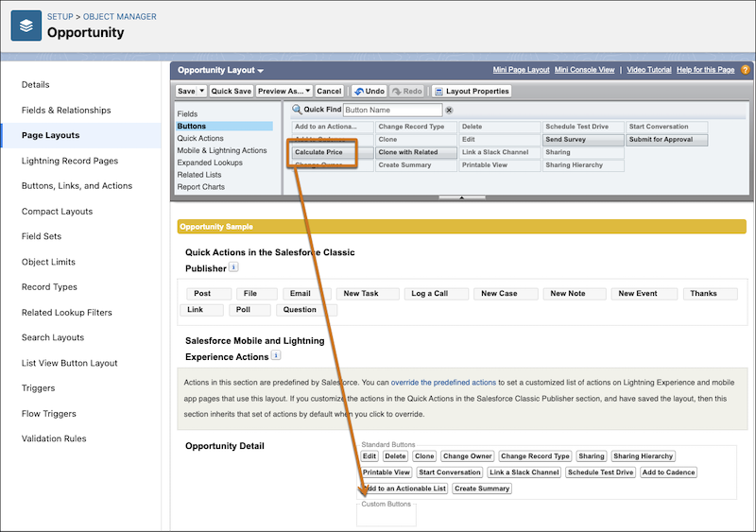Click the Save button
The width and height of the screenshot is (756, 532).
[186, 91]
